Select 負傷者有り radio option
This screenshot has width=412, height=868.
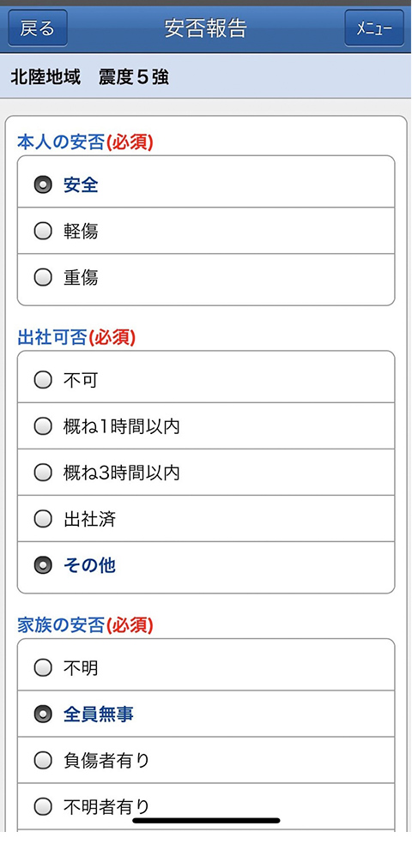[x=206, y=761]
